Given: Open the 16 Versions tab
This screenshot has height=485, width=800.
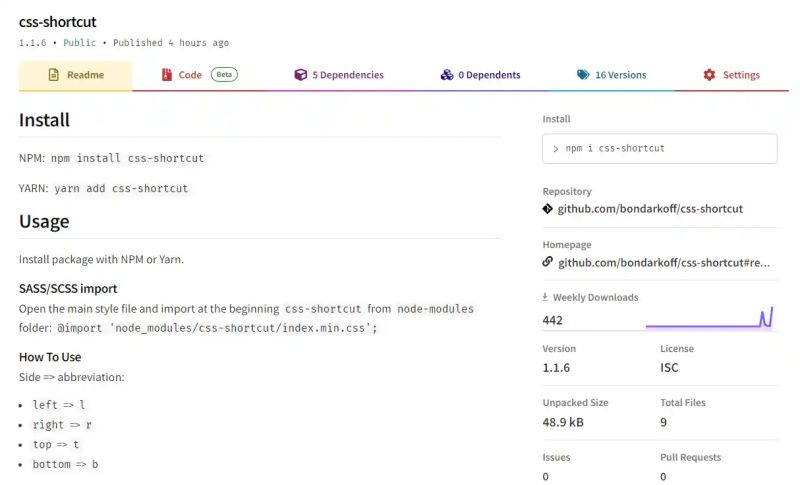Looking at the screenshot, I should click(611, 75).
